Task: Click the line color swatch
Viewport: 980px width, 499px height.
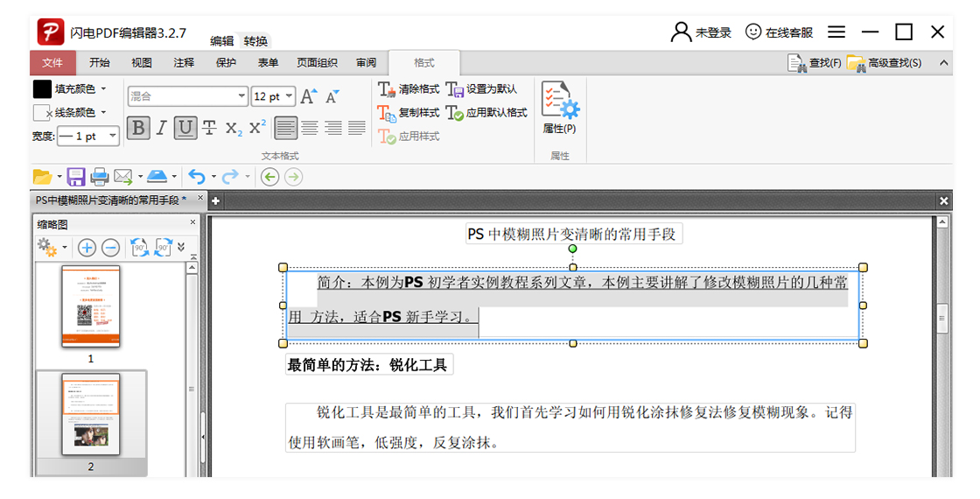Action: click(42, 113)
